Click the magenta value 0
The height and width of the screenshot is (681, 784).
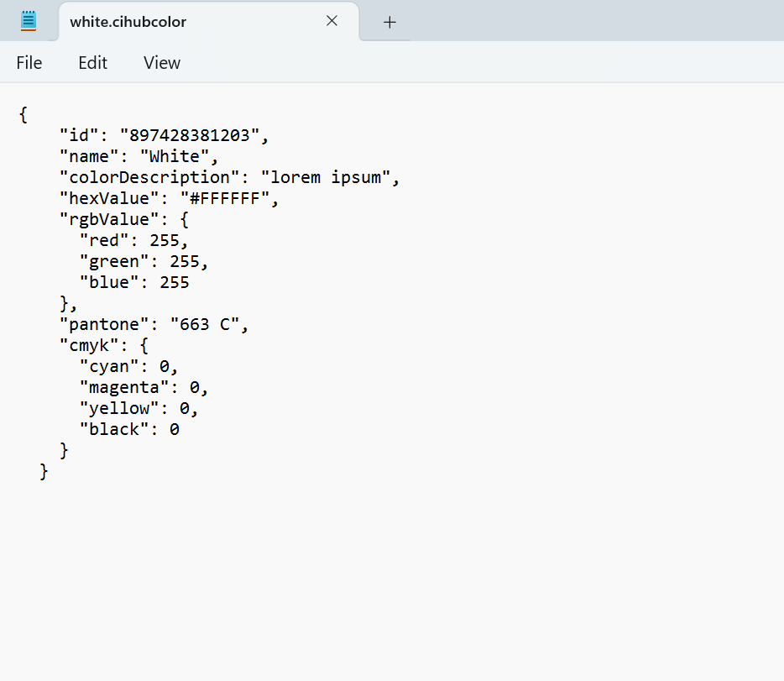195,387
